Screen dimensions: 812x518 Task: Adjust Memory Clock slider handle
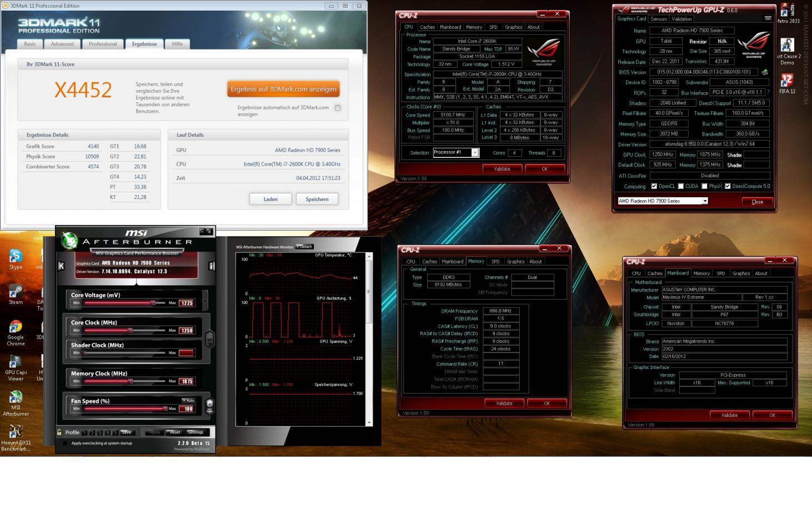(131, 381)
